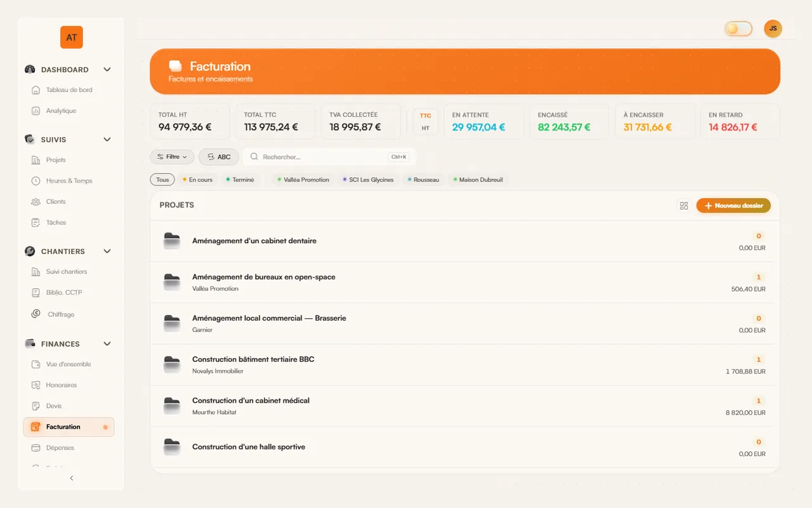Switch amounts to HT

425,128
